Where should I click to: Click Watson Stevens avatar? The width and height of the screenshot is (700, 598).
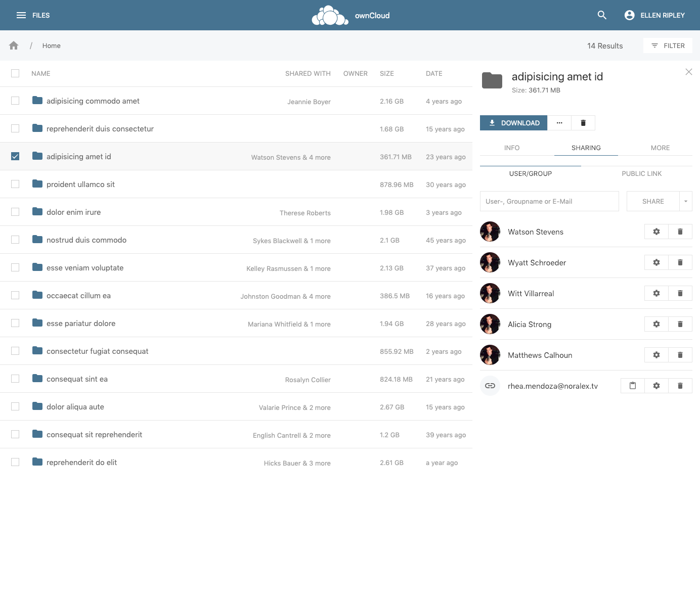(x=490, y=232)
